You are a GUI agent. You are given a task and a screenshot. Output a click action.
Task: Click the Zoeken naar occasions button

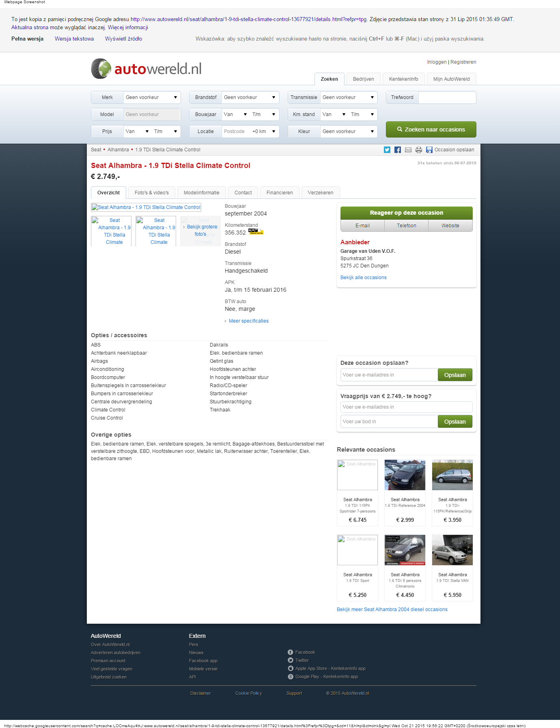[431, 129]
